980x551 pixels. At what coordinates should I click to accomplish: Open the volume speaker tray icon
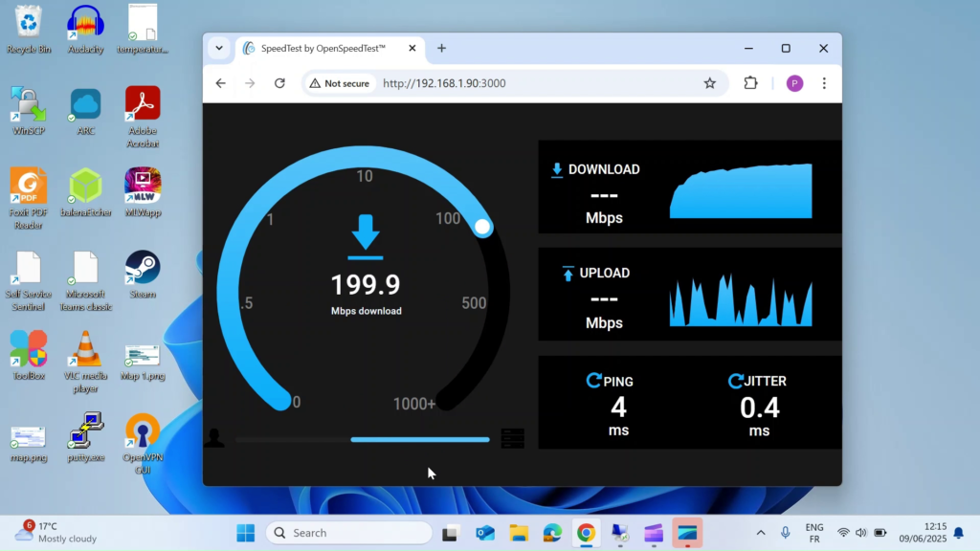(x=861, y=533)
